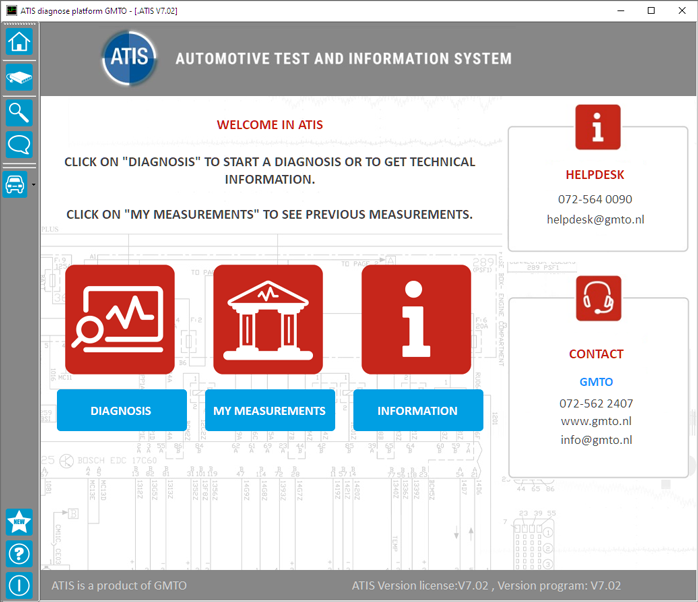Open the question mark help icon
The height and width of the screenshot is (602, 698).
(19, 554)
